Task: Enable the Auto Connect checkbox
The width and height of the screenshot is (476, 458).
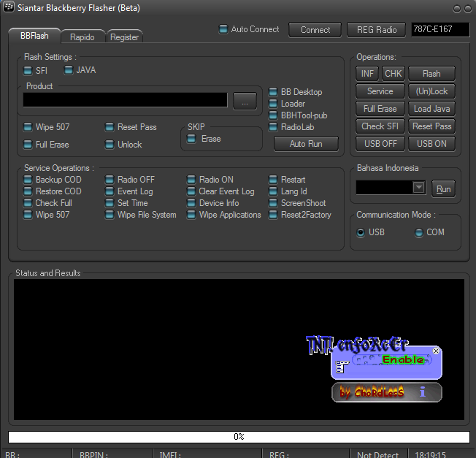Action: click(x=223, y=29)
